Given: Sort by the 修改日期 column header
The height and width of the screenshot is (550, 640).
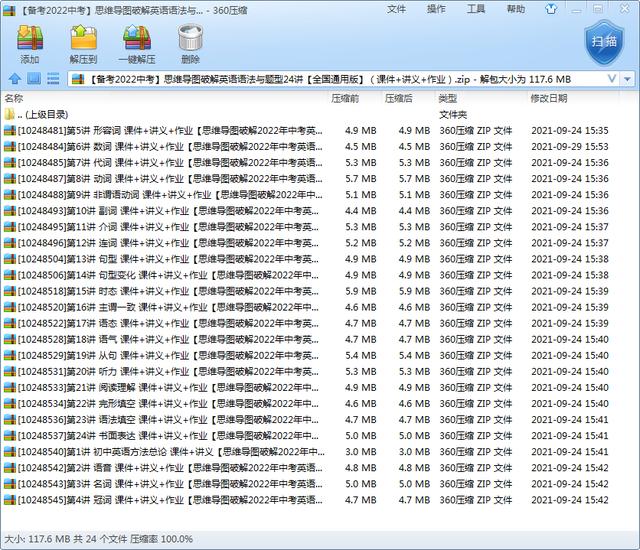Looking at the screenshot, I should [549, 98].
